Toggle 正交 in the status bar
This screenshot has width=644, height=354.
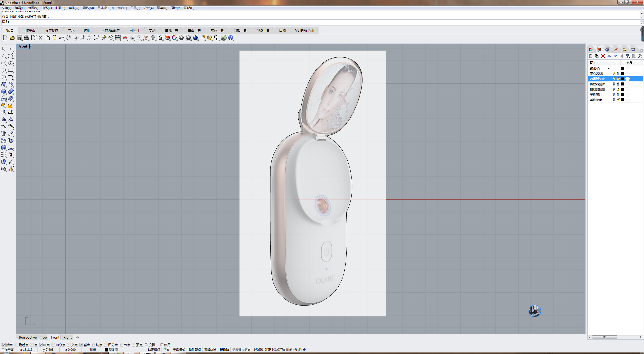[x=167, y=349]
